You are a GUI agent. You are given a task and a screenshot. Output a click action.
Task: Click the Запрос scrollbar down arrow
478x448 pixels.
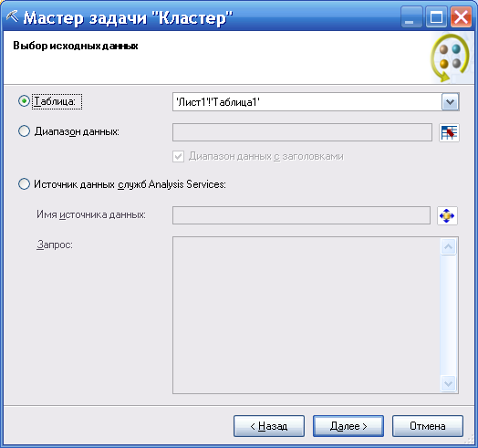click(x=448, y=383)
